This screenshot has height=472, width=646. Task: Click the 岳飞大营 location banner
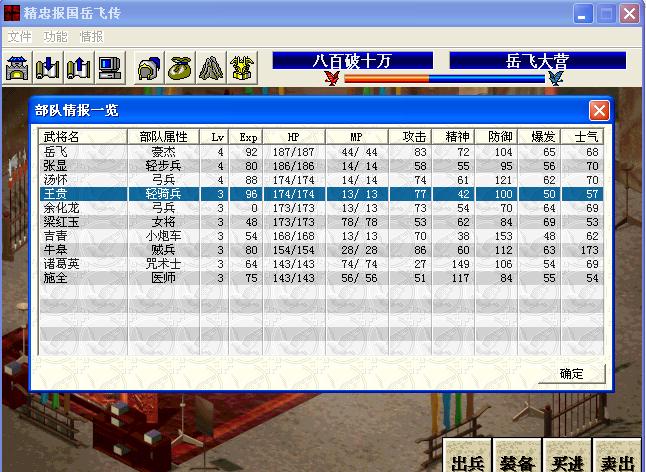(x=538, y=61)
